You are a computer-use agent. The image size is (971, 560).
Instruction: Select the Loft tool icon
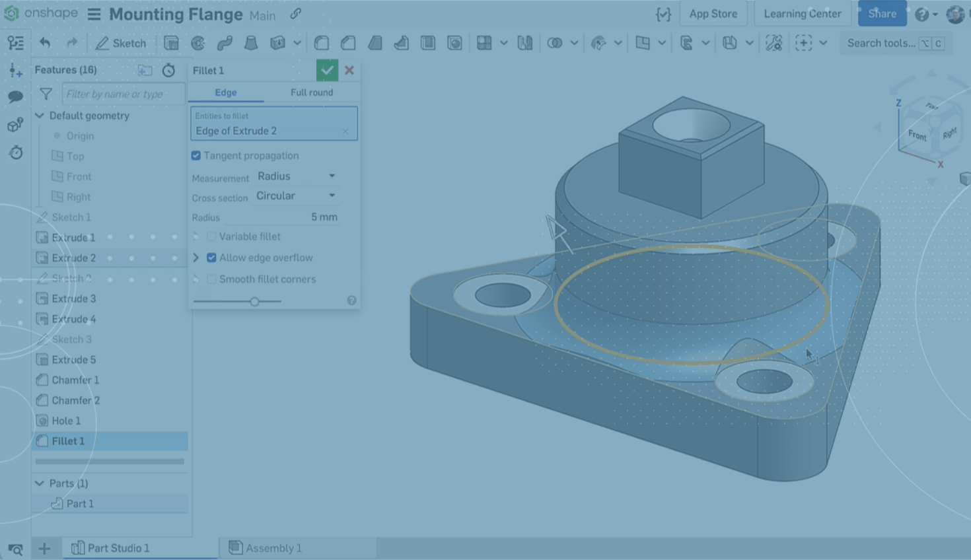(251, 43)
